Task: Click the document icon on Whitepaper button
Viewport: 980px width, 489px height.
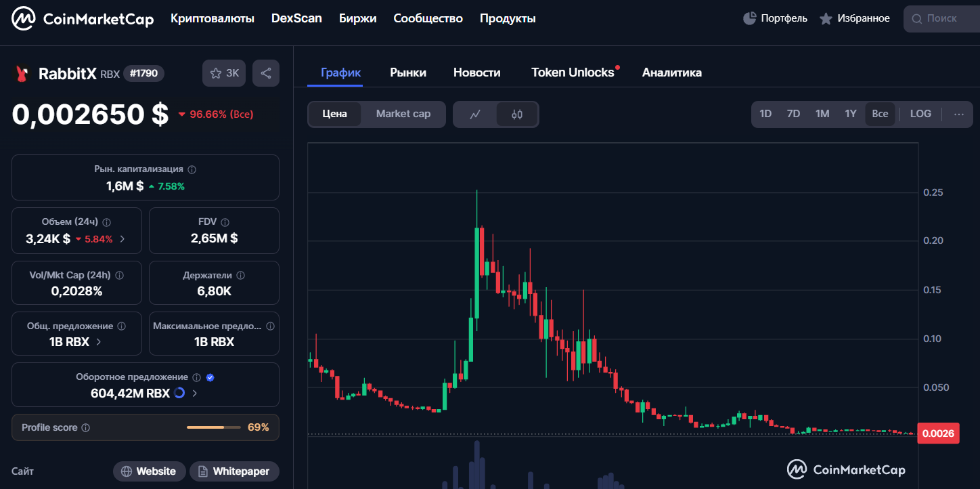Action: click(x=203, y=471)
